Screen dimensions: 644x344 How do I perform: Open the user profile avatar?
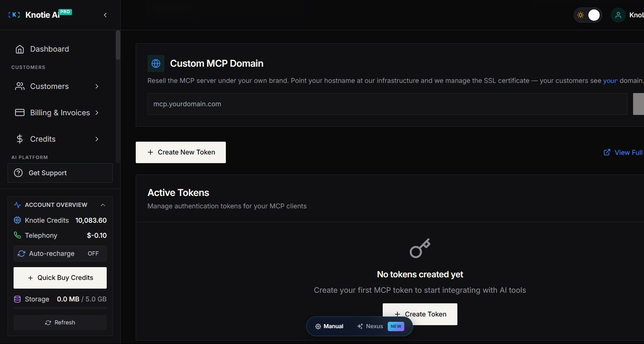pos(618,15)
